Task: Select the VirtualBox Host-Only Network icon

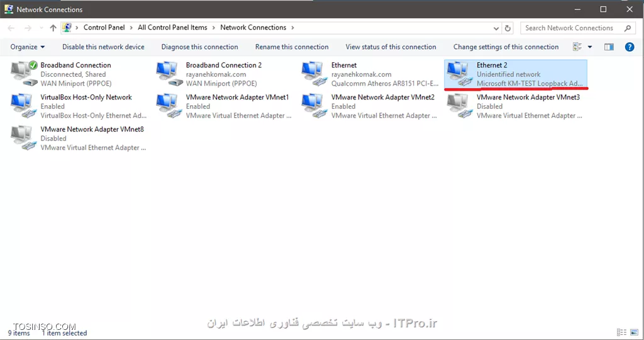Action: tap(25, 106)
